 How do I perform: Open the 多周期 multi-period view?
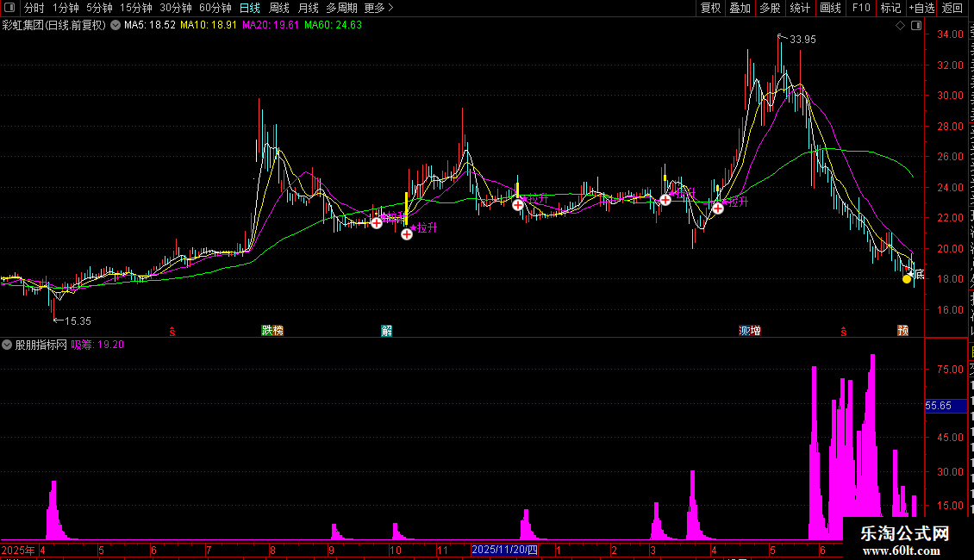click(341, 8)
